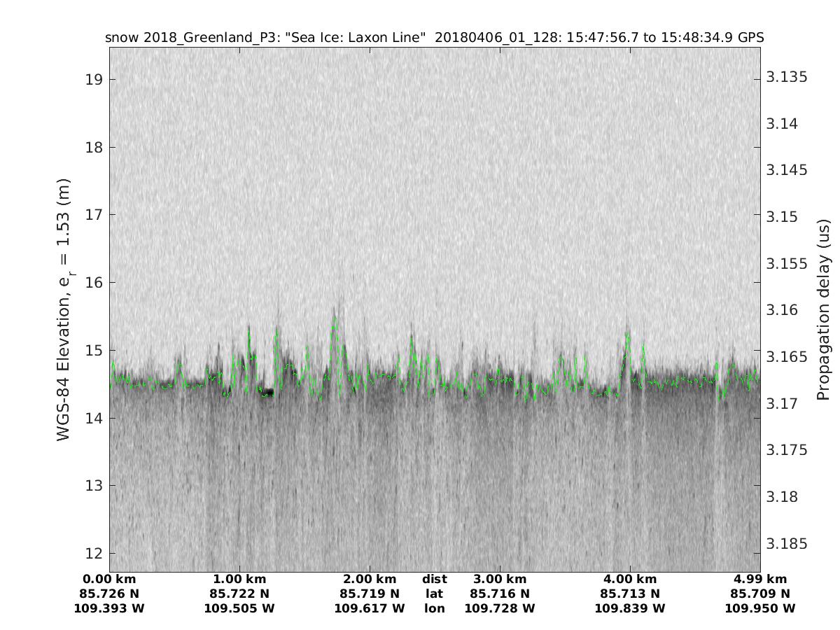Select the 3.135 propagation delay tick
Image resolution: width=840 pixels, height=630 pixels.
787,76
